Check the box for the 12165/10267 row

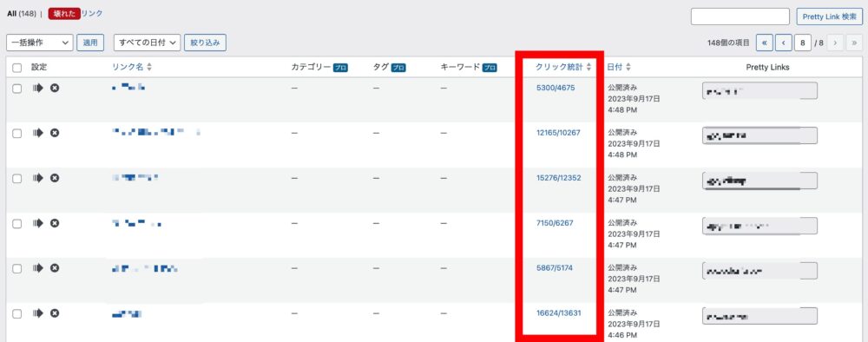pyautogui.click(x=17, y=134)
